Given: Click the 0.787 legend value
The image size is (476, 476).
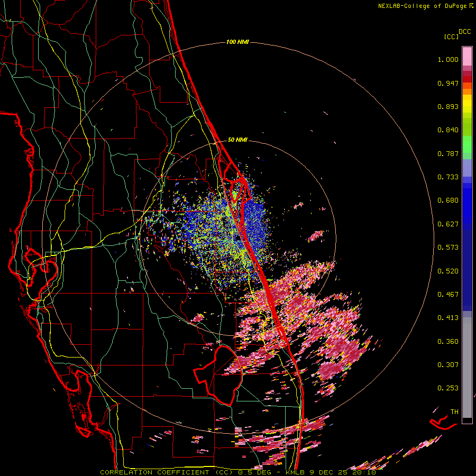Looking at the screenshot, I should (x=448, y=153).
